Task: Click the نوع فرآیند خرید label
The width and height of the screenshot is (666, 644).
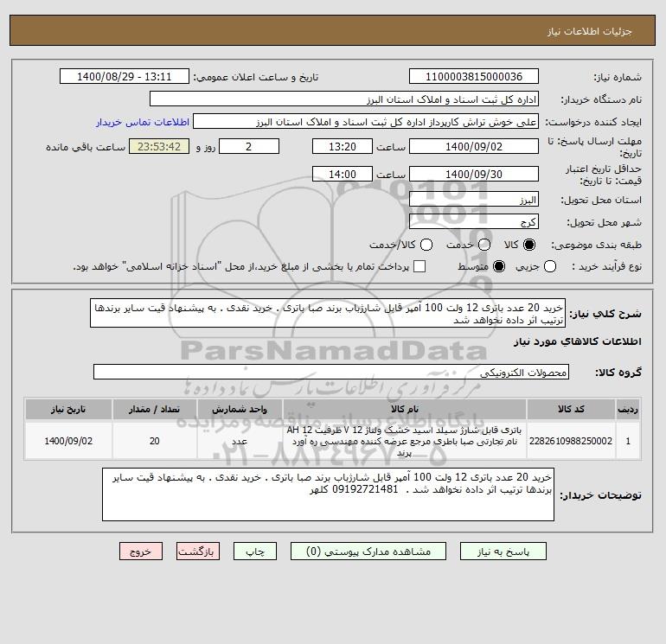Action: [606, 266]
